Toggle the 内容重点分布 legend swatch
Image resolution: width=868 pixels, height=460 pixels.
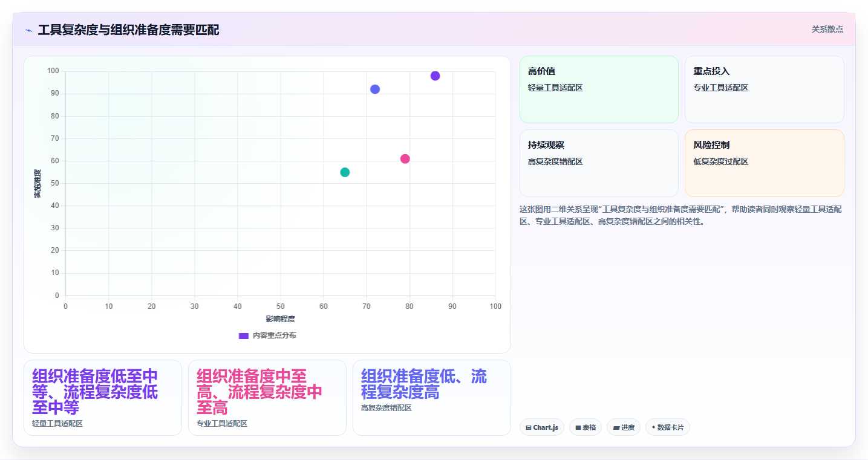(244, 335)
